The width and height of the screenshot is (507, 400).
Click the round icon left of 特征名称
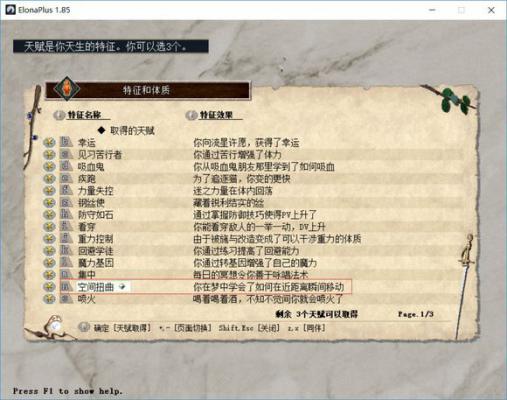point(59,115)
